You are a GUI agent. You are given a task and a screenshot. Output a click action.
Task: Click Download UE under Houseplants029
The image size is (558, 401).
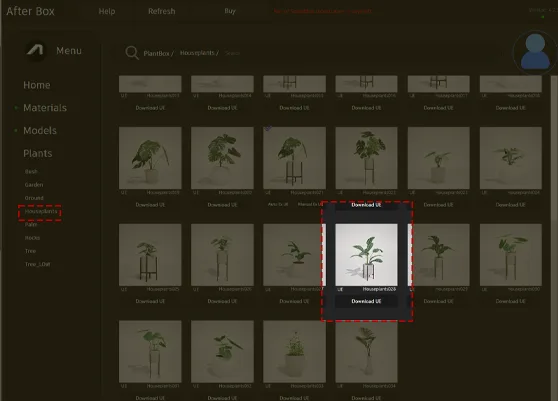tap(439, 301)
